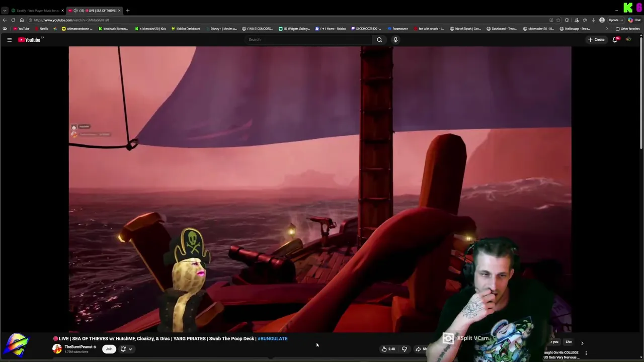Go to browser home page icon
Image resolution: width=644 pixels, height=362 pixels.
[22, 20]
